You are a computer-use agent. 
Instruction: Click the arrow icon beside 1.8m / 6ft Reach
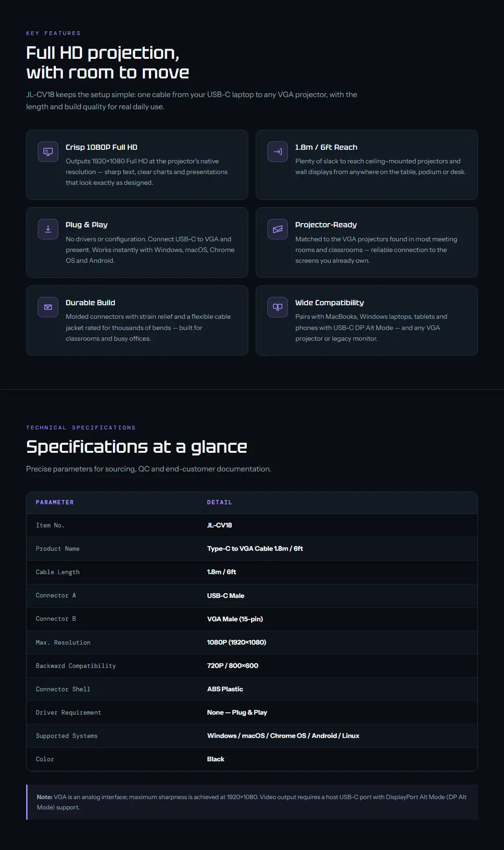pos(278,152)
